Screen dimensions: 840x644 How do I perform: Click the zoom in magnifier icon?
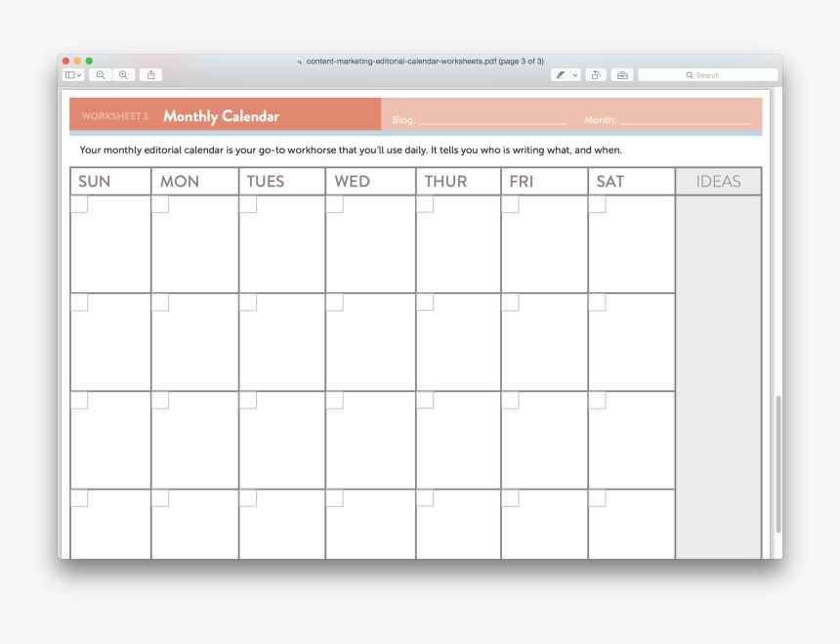pos(123,75)
